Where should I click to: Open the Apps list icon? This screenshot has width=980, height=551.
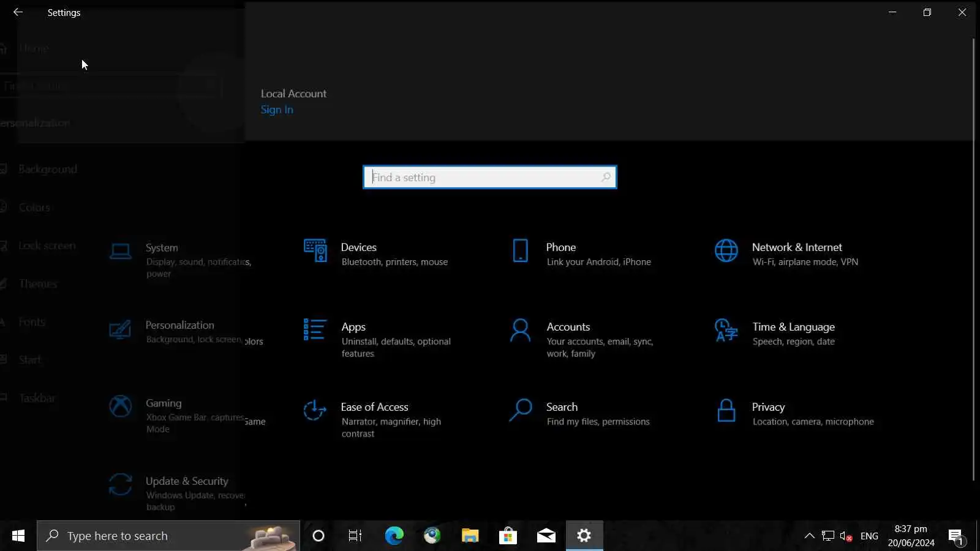pos(315,329)
